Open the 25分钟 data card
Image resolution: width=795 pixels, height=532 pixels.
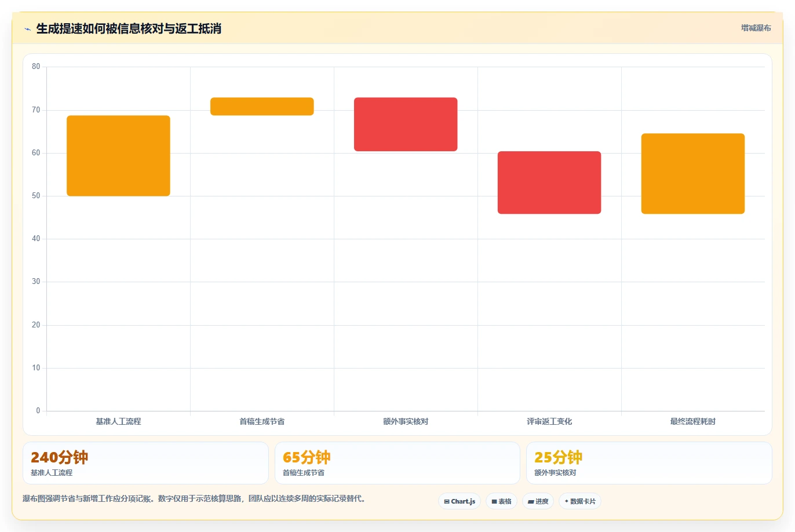649,463
